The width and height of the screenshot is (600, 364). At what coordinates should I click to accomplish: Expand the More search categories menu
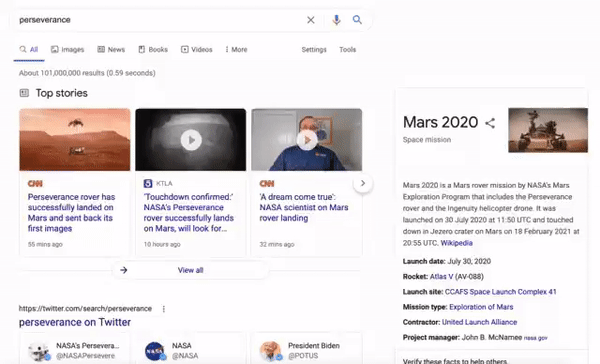236,49
